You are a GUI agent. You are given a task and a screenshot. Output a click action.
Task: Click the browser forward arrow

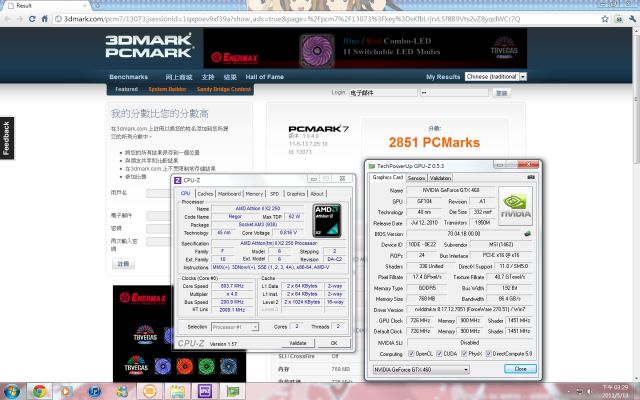[20, 19]
